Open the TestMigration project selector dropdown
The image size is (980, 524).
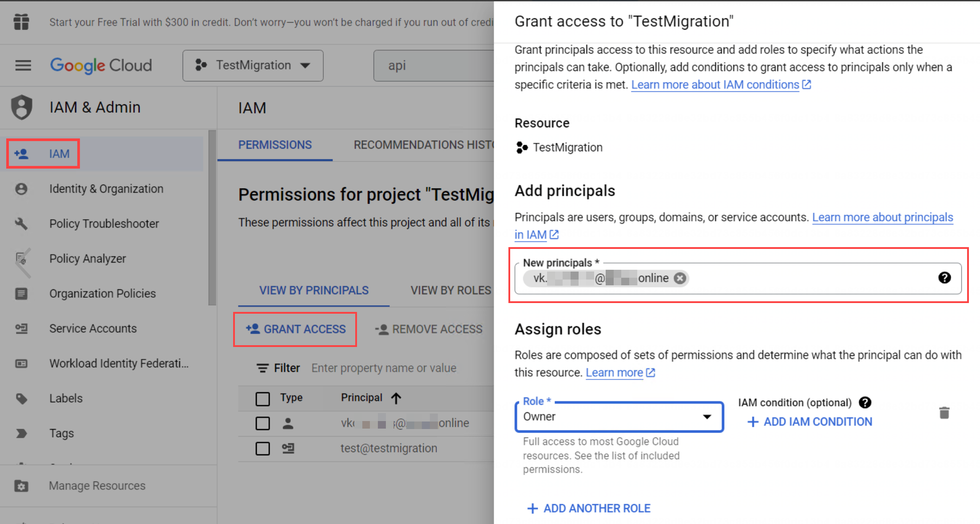pos(253,66)
